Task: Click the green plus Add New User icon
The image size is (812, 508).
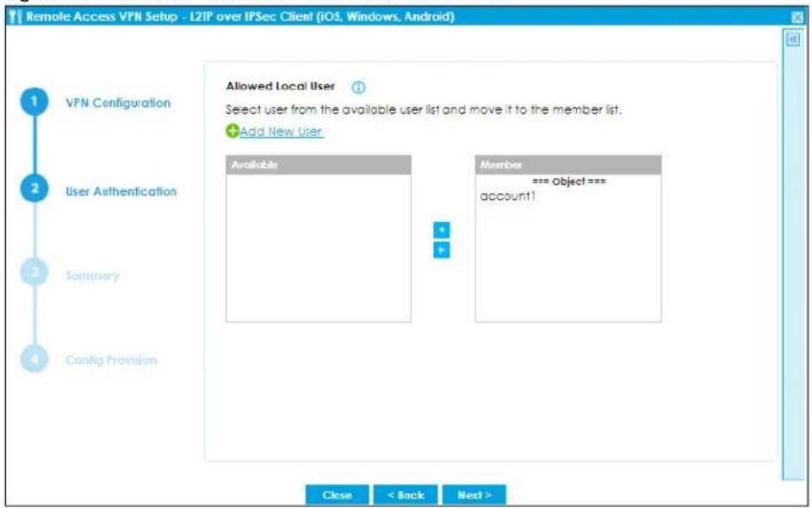Action: [x=232, y=131]
